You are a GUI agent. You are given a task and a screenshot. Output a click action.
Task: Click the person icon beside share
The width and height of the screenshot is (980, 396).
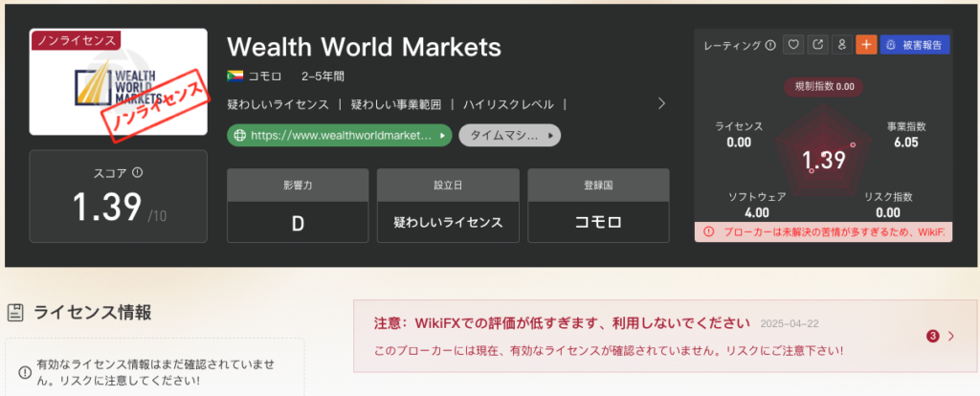pos(842,44)
